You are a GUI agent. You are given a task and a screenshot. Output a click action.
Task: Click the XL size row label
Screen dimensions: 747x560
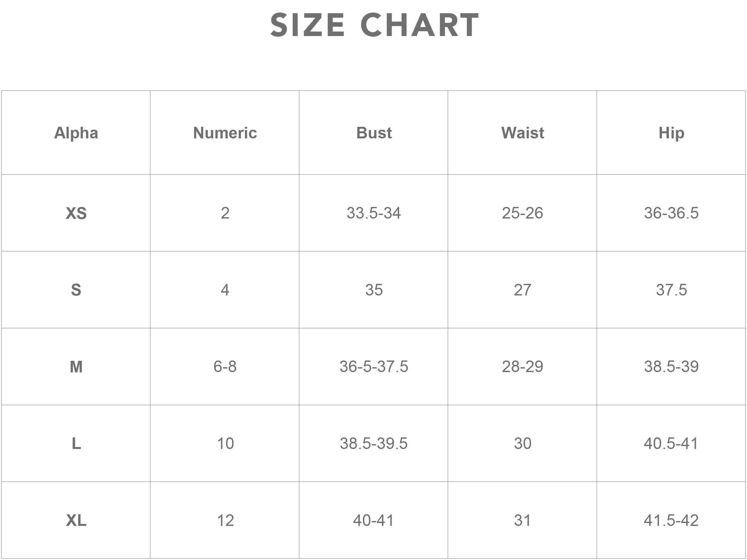(76, 520)
